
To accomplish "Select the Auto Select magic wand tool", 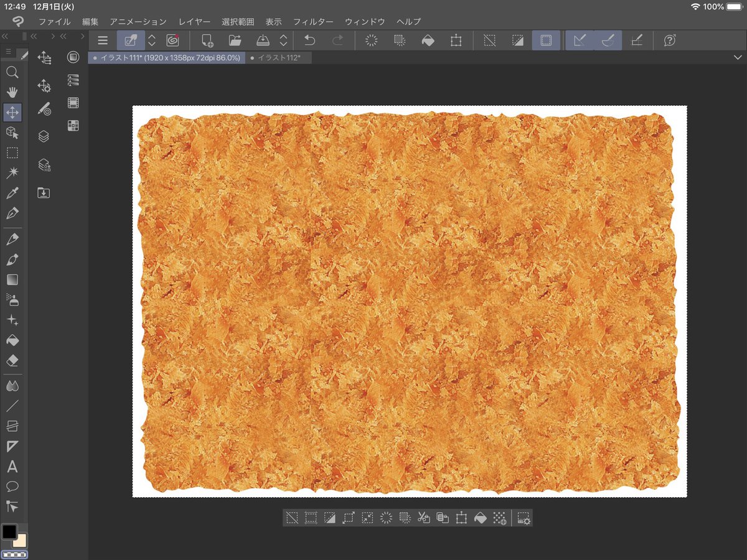I will (12, 173).
